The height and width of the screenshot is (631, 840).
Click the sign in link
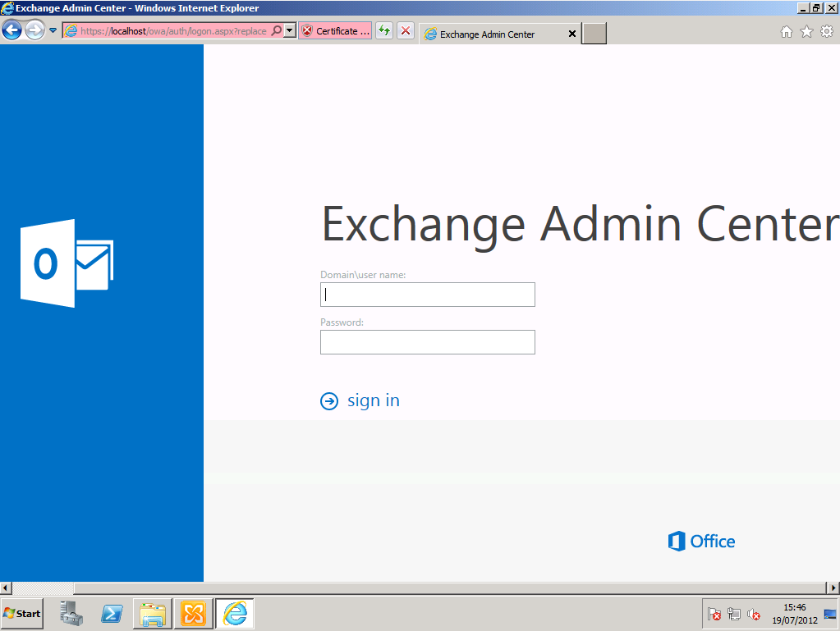373,400
